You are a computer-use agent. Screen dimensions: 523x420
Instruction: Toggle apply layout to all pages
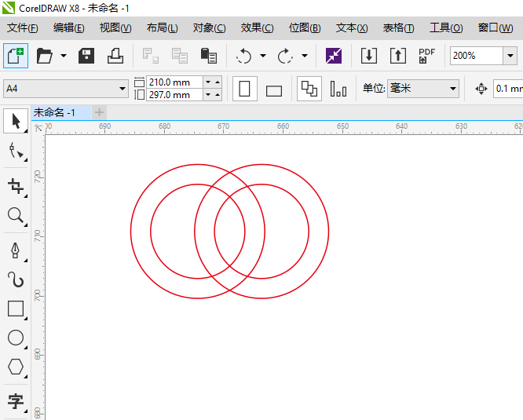309,89
